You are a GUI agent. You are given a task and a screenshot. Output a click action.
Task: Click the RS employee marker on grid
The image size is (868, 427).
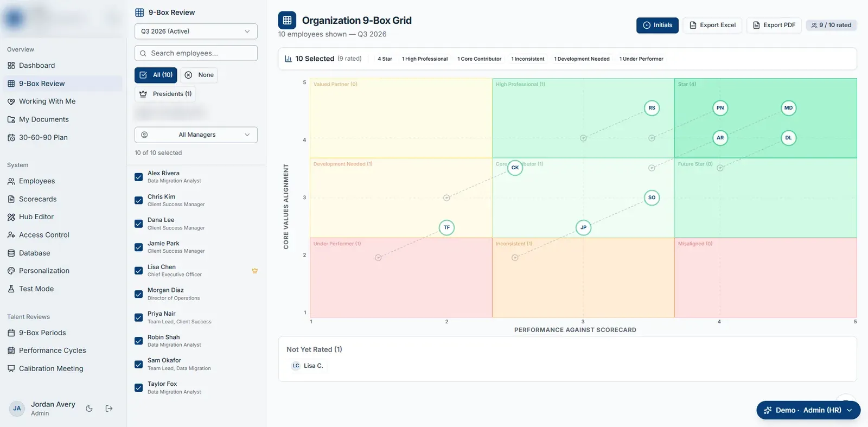[652, 108]
